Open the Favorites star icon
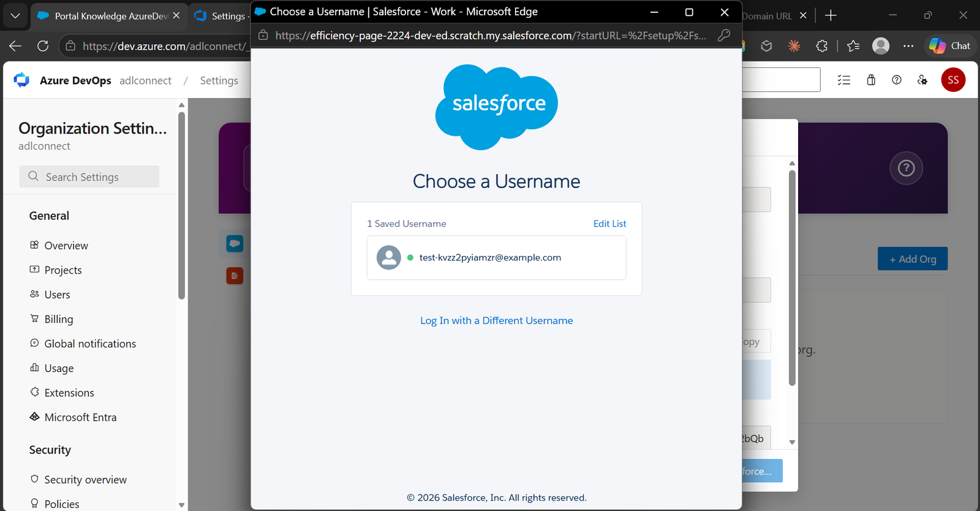Image resolution: width=980 pixels, height=511 pixels. pos(853,46)
